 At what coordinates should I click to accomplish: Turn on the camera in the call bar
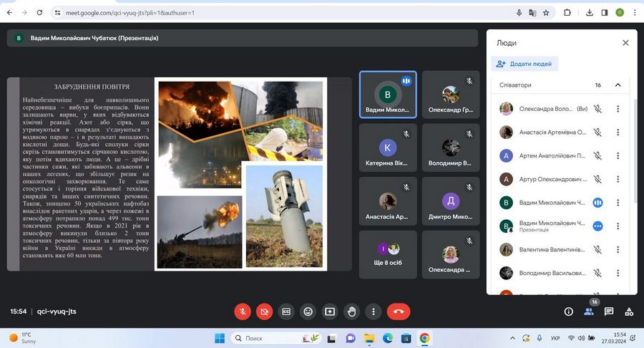tap(265, 311)
